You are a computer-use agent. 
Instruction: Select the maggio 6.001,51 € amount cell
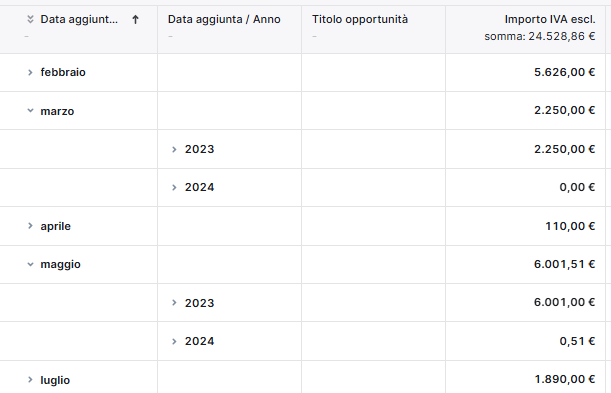(x=525, y=264)
